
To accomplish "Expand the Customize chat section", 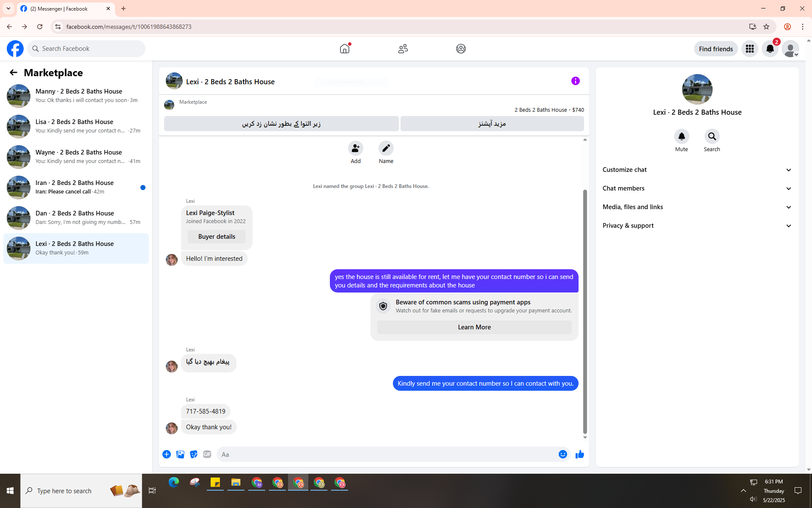I will pos(697,170).
